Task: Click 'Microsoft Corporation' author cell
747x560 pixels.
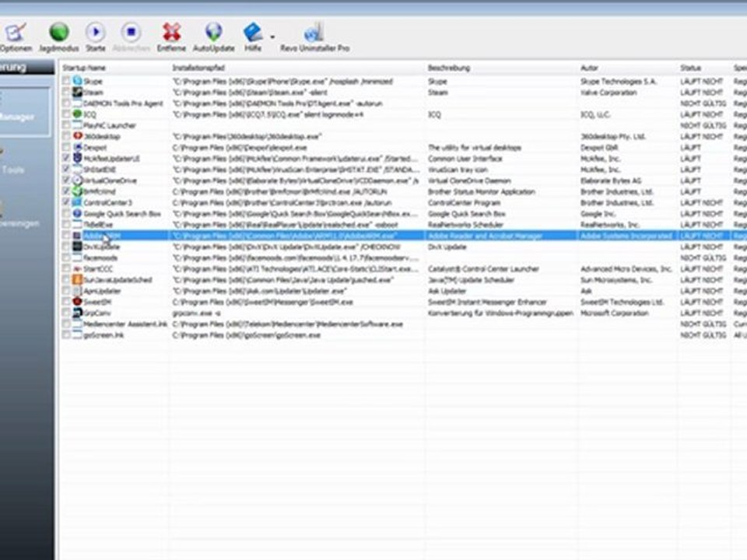Action: point(614,313)
